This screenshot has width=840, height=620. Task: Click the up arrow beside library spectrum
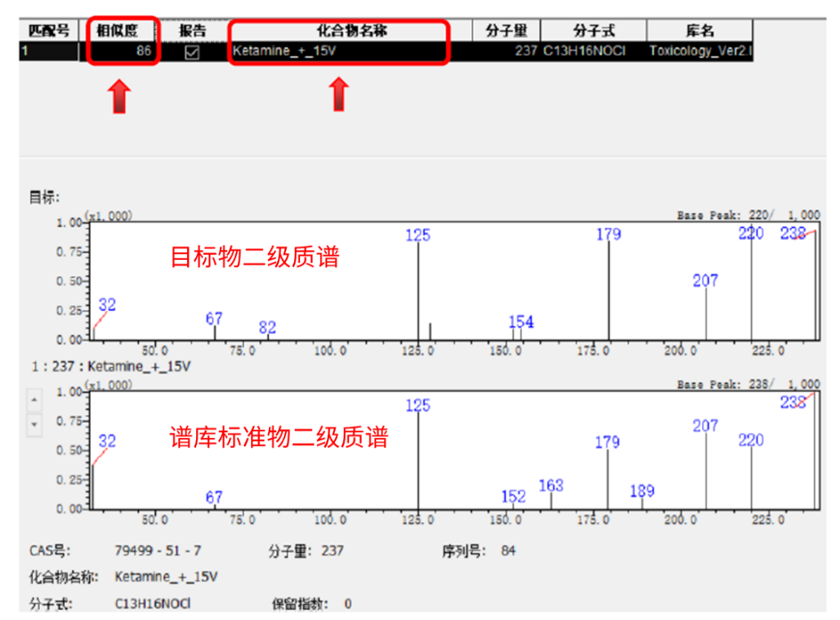[34, 400]
